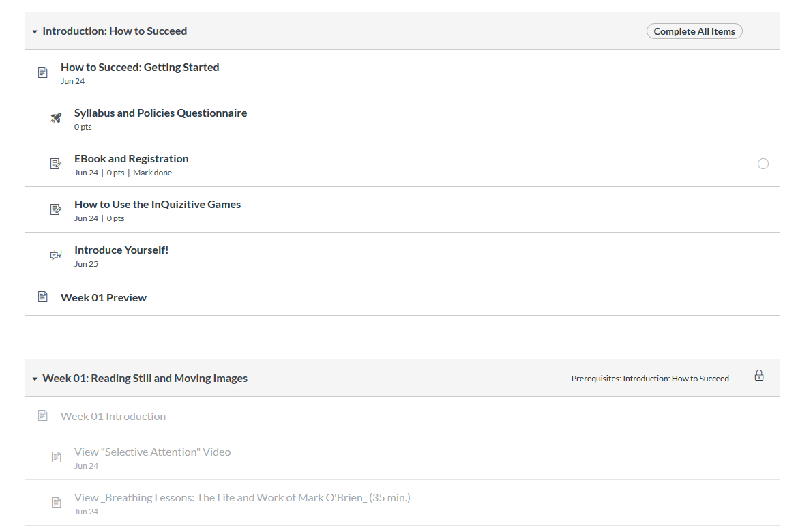798x532 pixels.
Task: Click the page icon beside How to Succeed: Getting Started
Action: [43, 72]
